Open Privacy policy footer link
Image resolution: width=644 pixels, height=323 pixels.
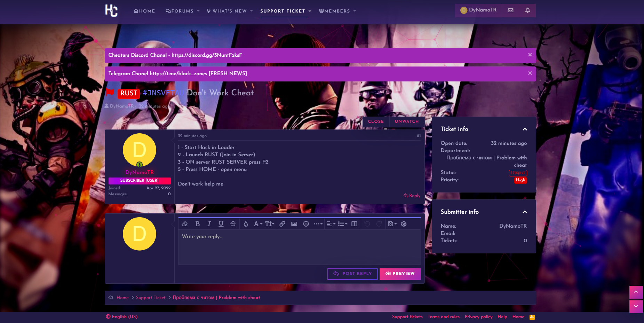(x=479, y=317)
